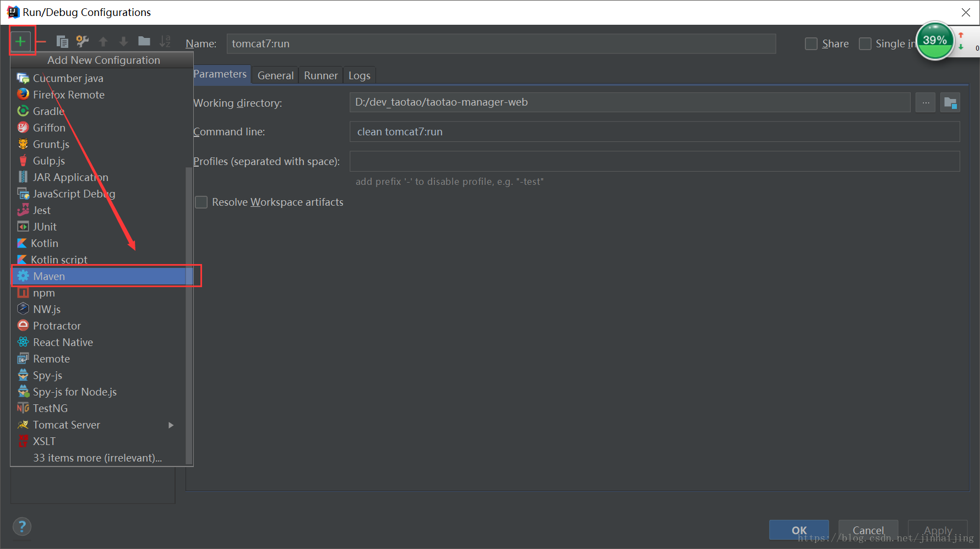The image size is (980, 549).
Task: Select Grunt.js configuration type
Action: point(99,144)
